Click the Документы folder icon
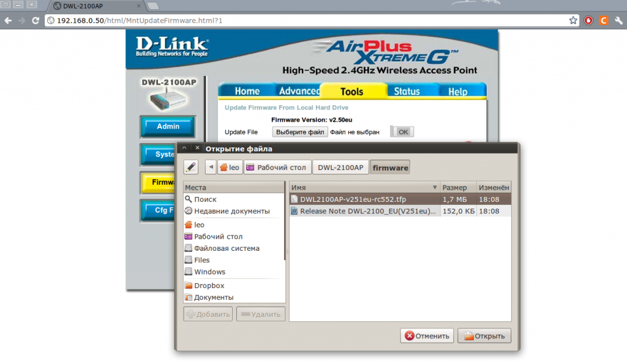The image size is (627, 364). pyautogui.click(x=189, y=297)
